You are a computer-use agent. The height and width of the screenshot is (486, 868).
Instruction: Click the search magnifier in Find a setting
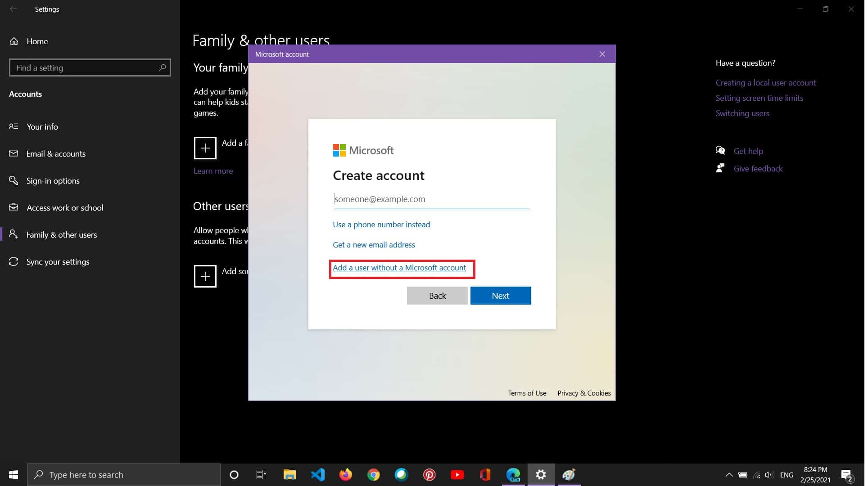tap(163, 67)
